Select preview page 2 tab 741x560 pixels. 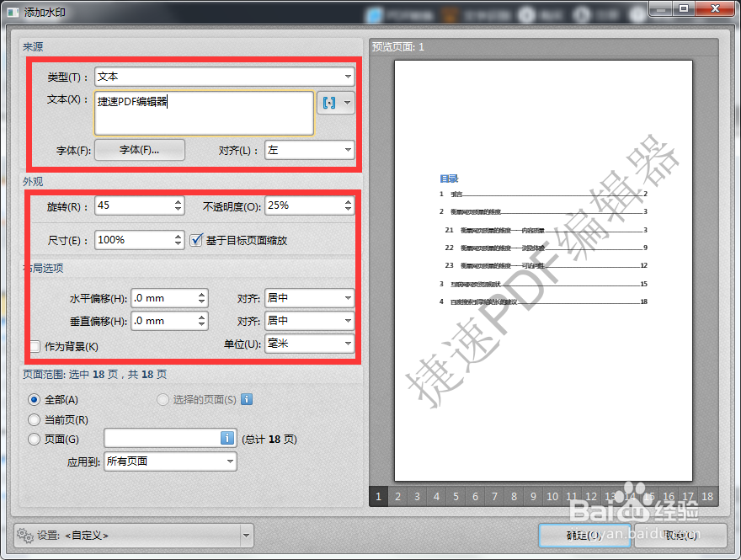point(398,497)
